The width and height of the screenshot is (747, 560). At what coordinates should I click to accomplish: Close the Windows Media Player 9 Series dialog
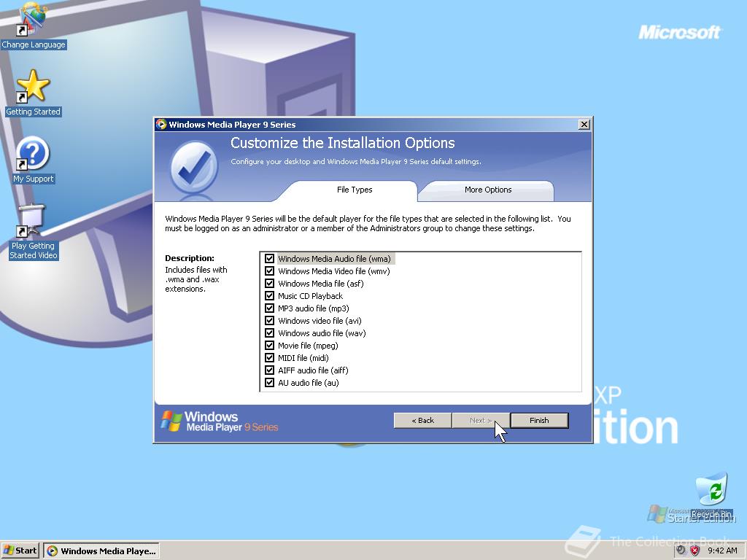point(584,124)
